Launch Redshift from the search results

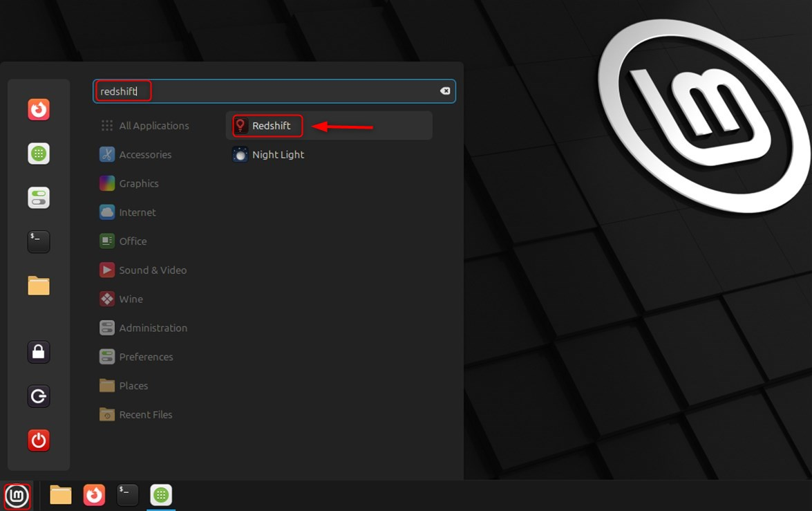(270, 126)
